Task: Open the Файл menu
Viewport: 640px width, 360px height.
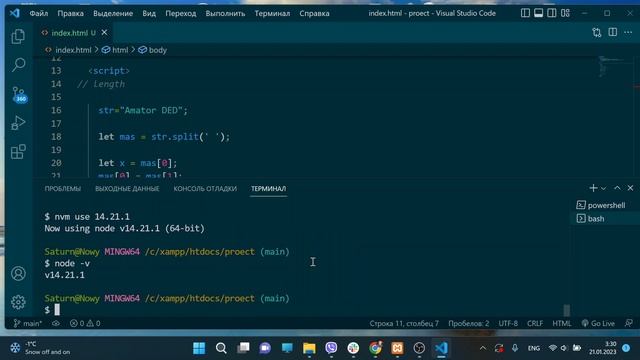Action: click(x=39, y=13)
